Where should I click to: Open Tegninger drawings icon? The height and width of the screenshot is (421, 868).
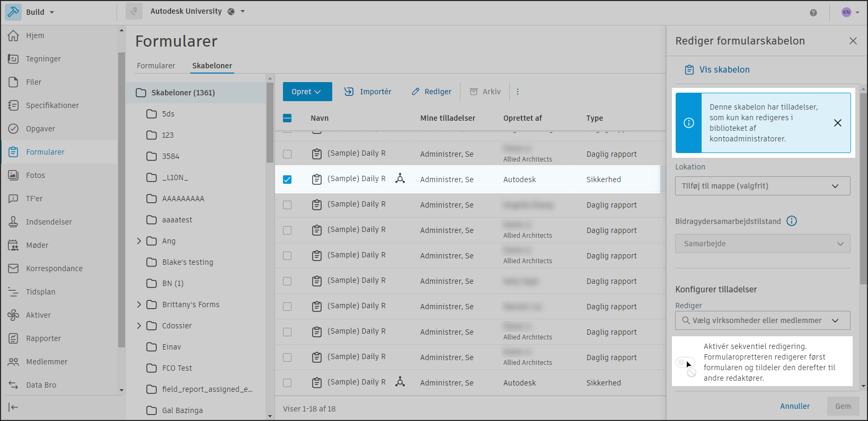[13, 59]
